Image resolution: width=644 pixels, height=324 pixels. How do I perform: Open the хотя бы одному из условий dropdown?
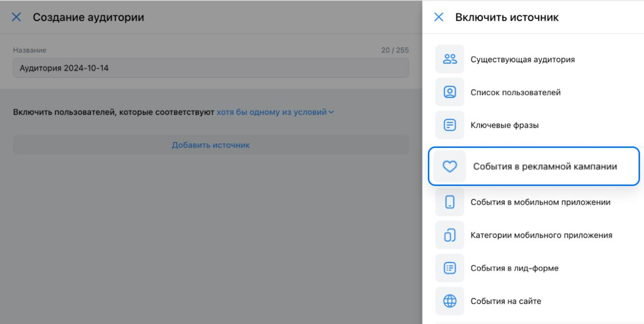click(x=275, y=112)
